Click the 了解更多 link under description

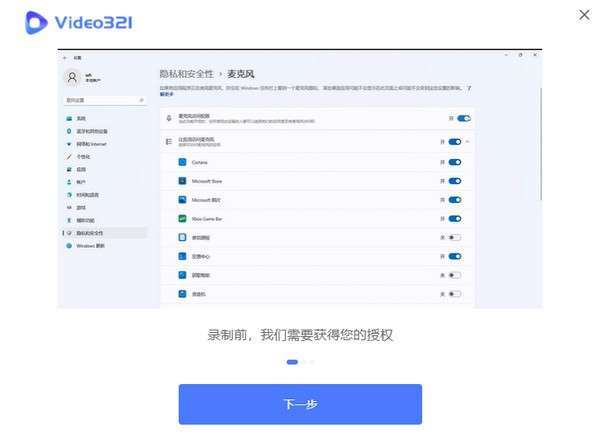point(166,94)
